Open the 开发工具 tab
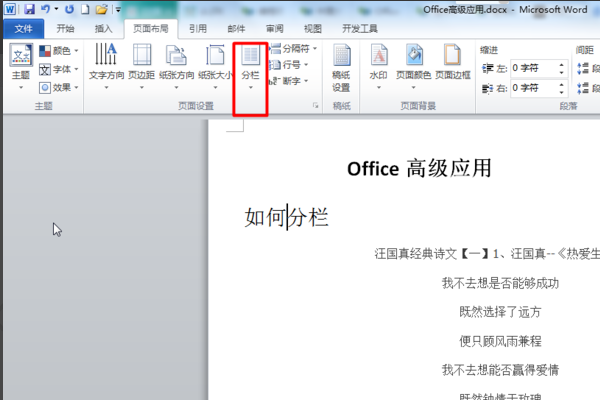 tap(360, 29)
